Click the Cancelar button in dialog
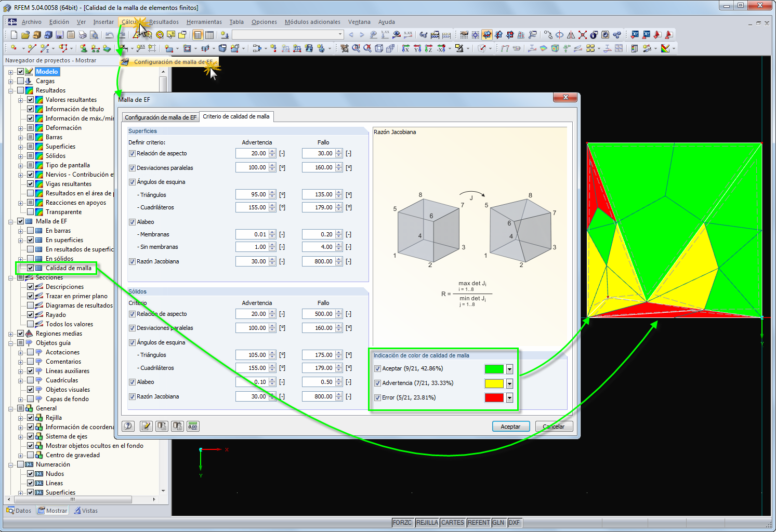The image size is (776, 532). pyautogui.click(x=554, y=427)
